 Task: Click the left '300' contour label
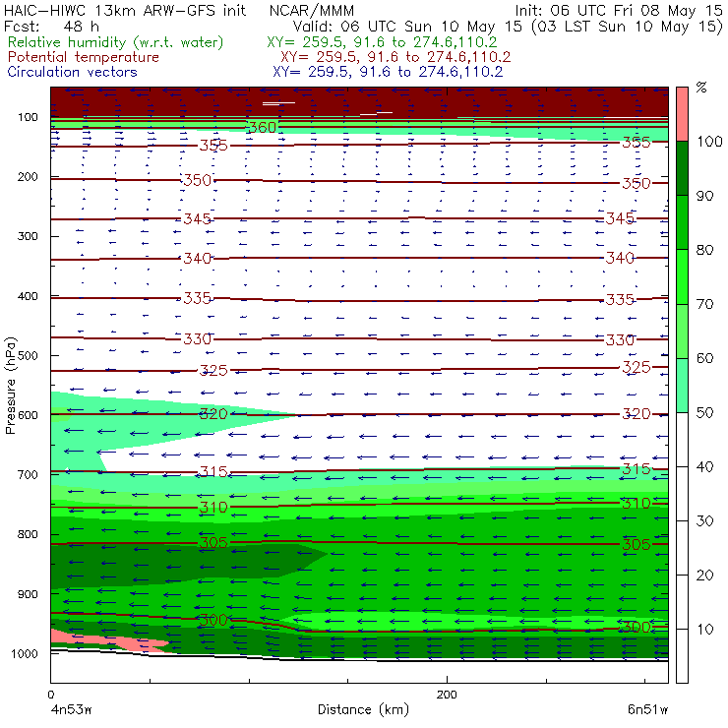213,620
